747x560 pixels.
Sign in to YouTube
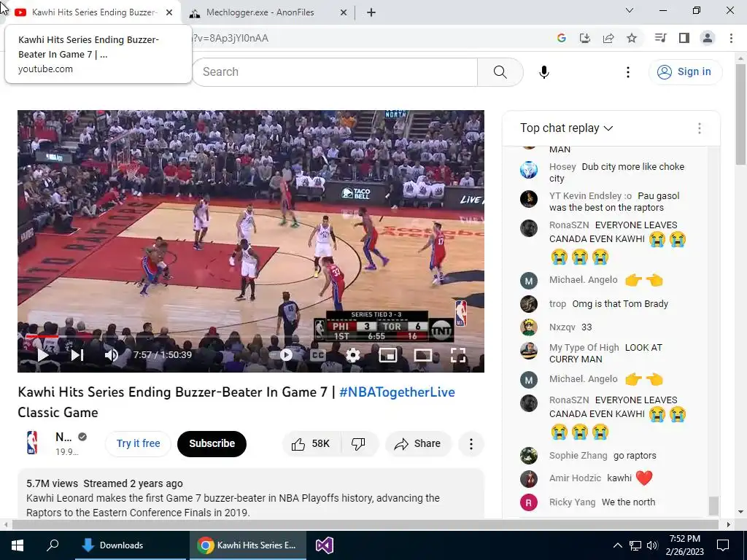(x=684, y=72)
